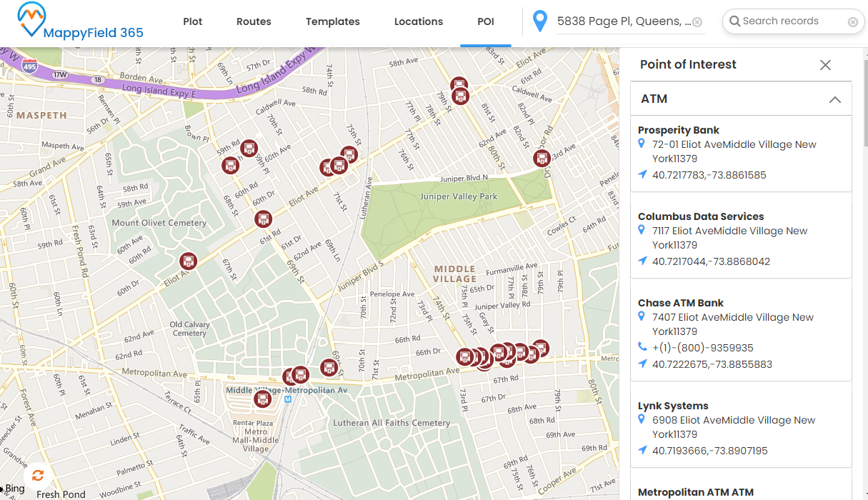Go to the Locations tab

[x=419, y=21]
